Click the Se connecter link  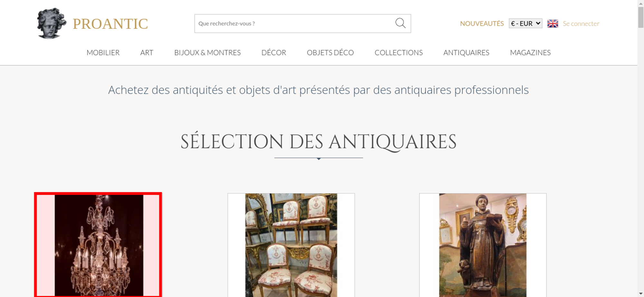(581, 23)
